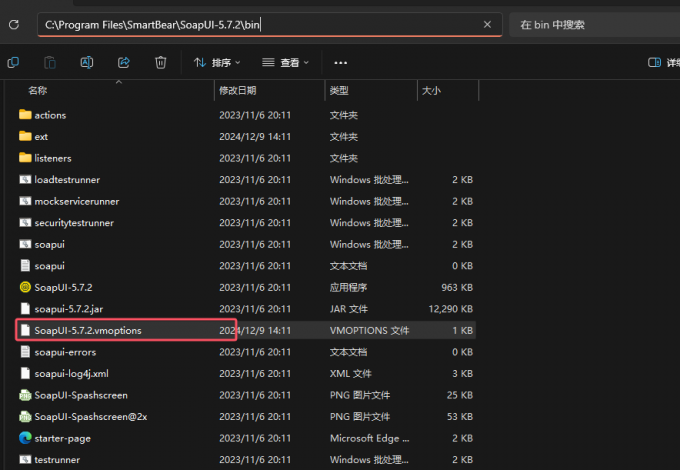
Task: Select the file name soapui-log4j.xml
Action: coord(72,374)
